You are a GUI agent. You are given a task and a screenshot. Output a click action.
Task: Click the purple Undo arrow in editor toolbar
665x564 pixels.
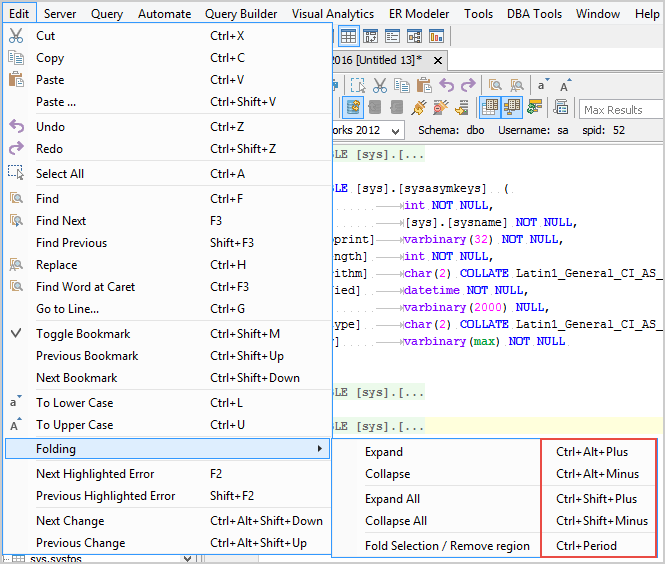pos(446,85)
